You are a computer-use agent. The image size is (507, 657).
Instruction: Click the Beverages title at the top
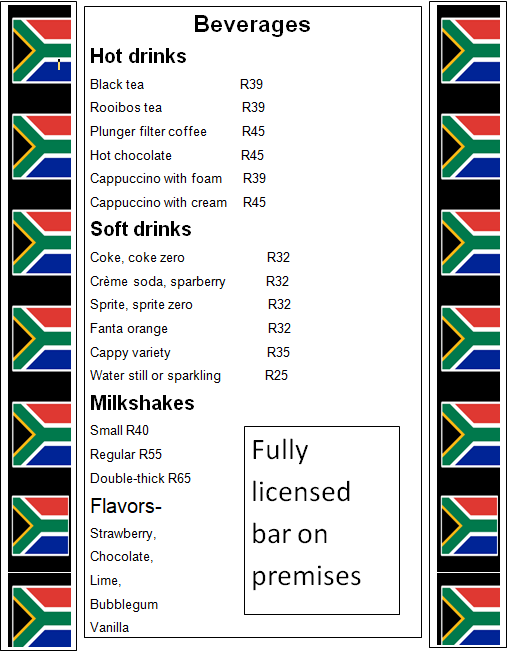click(252, 24)
